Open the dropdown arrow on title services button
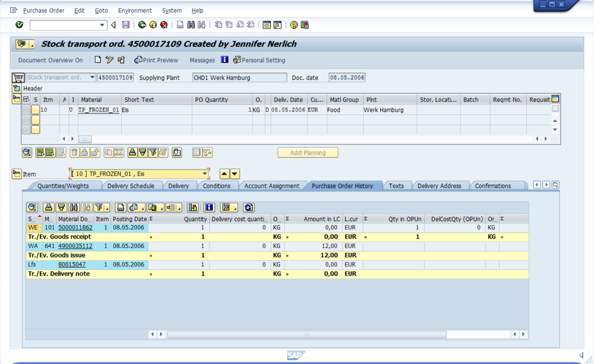This screenshot has width=594, height=364. coord(32,45)
